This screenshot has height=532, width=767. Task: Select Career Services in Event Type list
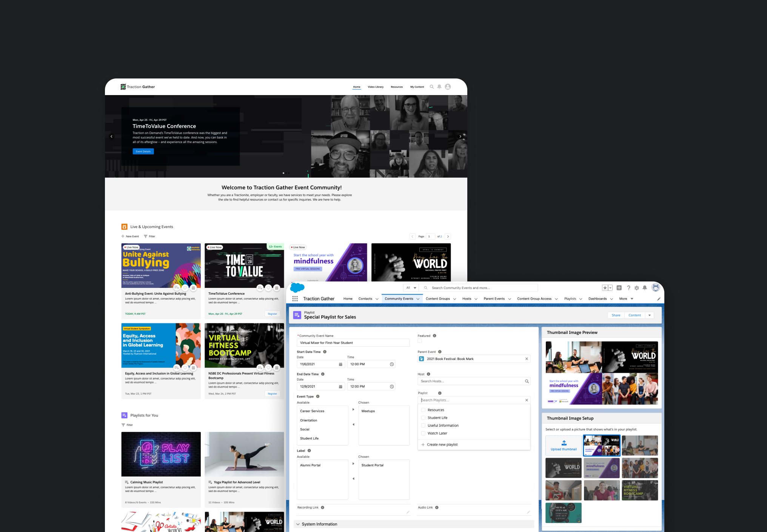[x=312, y=411]
